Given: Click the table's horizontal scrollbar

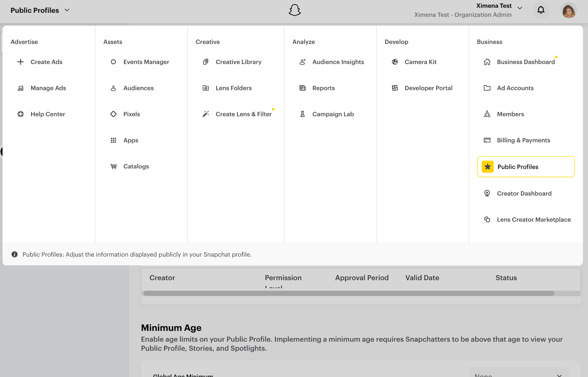Looking at the screenshot, I should [x=349, y=293].
